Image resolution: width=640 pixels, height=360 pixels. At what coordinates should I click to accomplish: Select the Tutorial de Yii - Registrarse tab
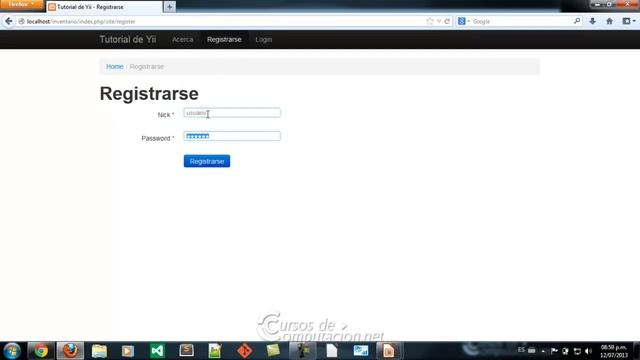(104, 7)
